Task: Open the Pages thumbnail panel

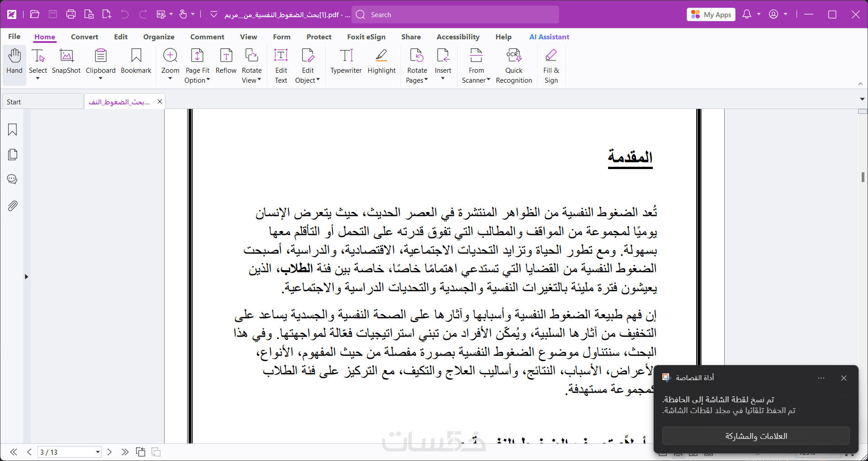Action: point(13,155)
